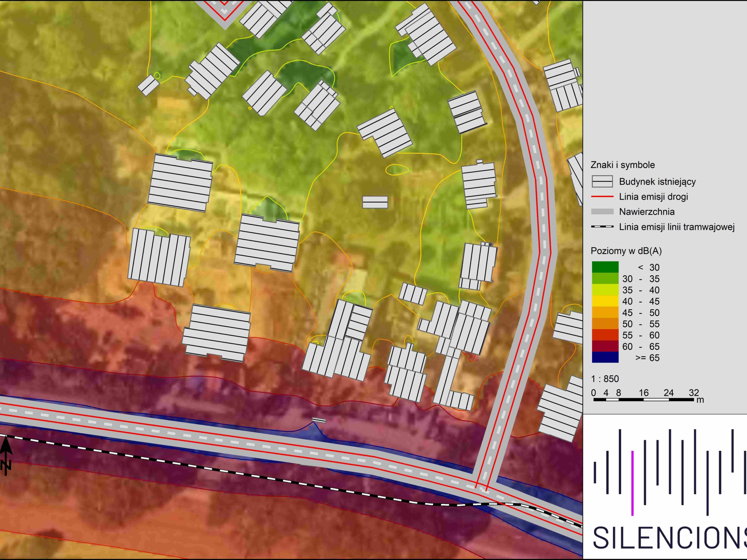Select the dark green below 30 dB swatch
This screenshot has width=747, height=560.
605,267
